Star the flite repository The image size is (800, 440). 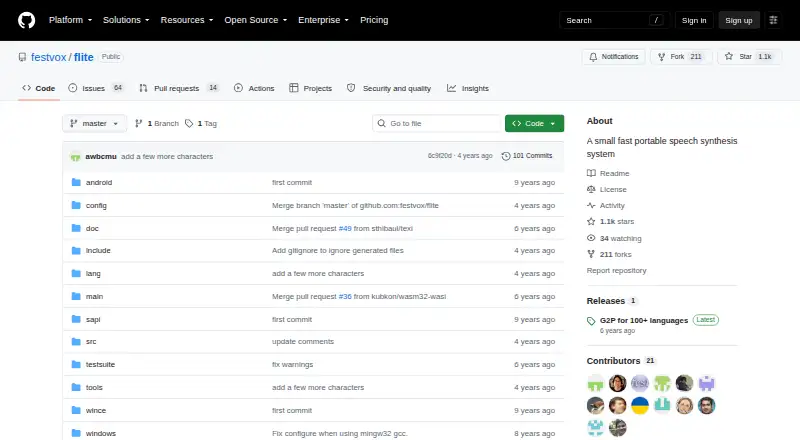point(749,57)
